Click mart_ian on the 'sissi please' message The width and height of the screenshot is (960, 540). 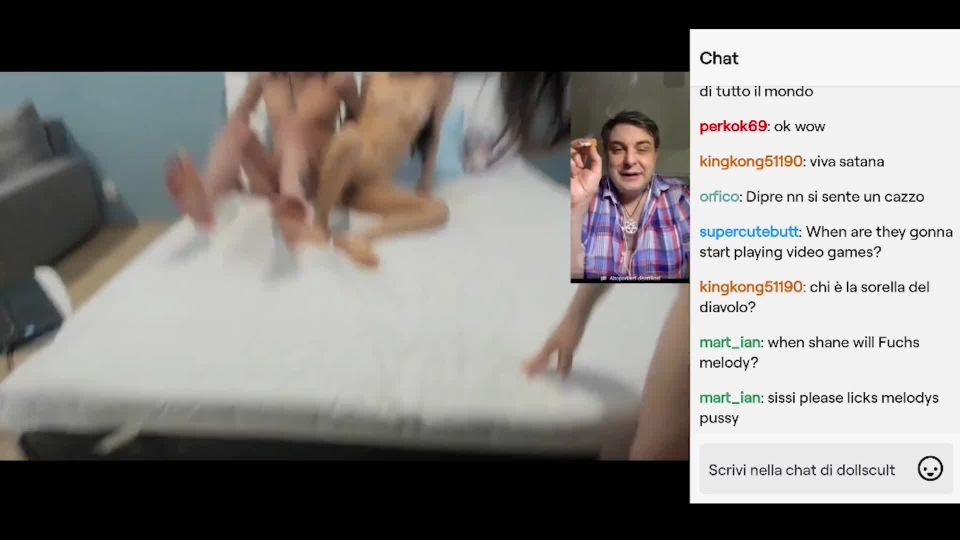(x=730, y=398)
